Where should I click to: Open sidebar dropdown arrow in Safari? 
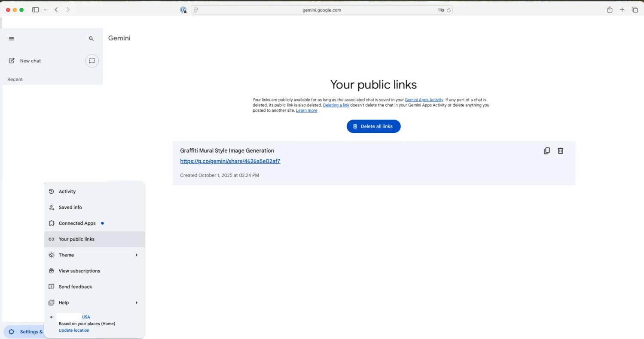[45, 10]
